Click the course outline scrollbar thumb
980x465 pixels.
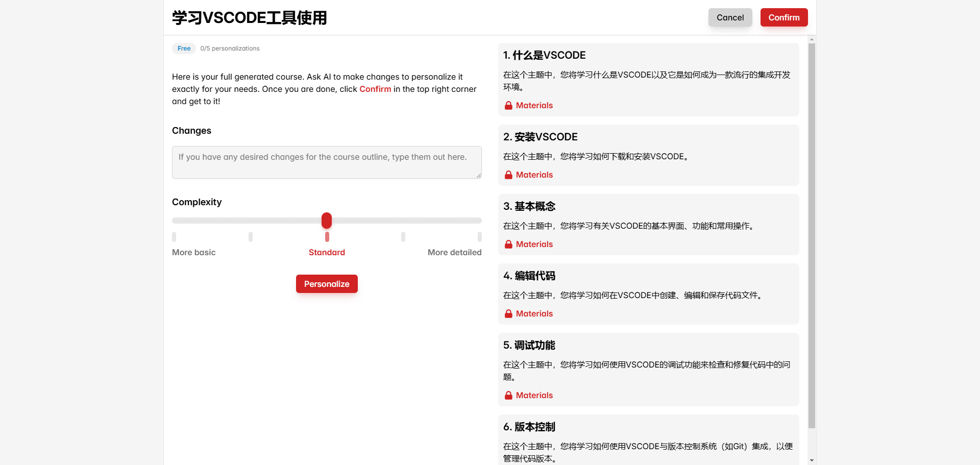click(x=812, y=236)
